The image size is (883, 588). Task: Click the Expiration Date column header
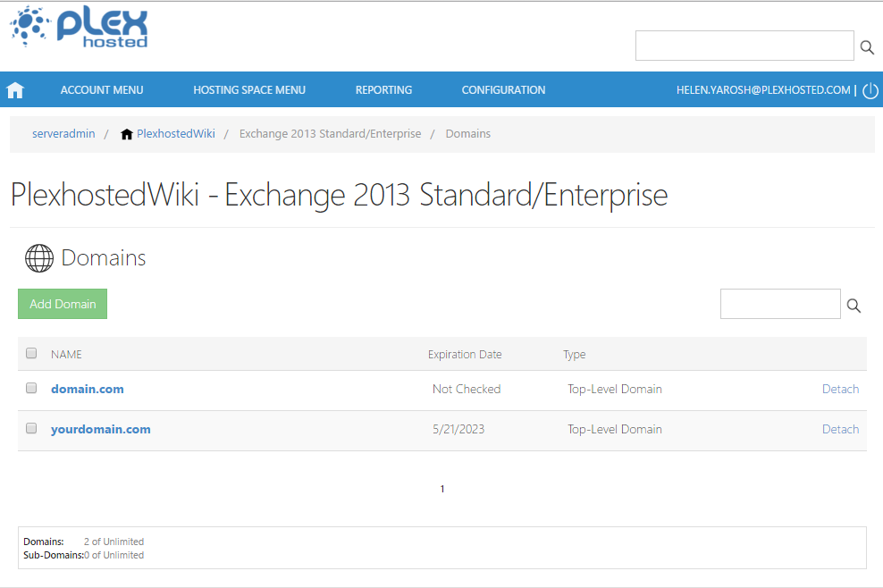coord(465,354)
